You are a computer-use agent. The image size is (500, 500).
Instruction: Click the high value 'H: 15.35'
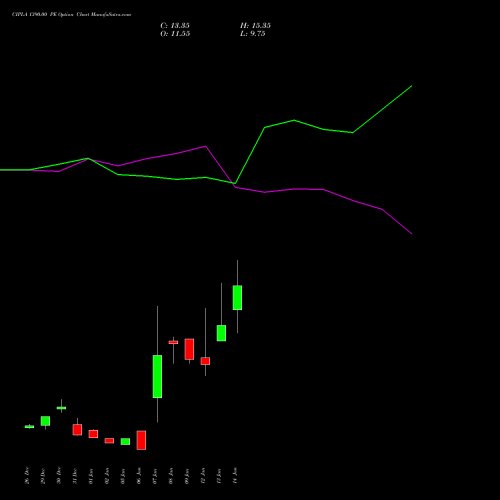pos(255,26)
